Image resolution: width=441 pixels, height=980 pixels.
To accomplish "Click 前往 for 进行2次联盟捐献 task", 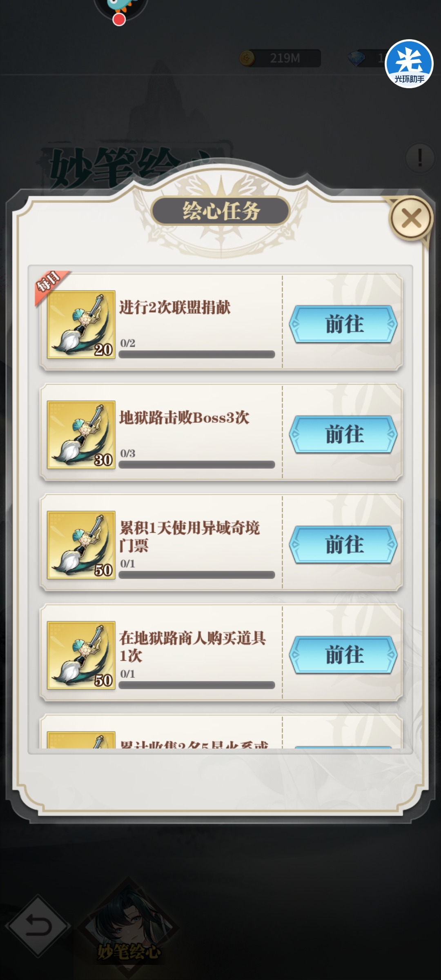I will [343, 324].
